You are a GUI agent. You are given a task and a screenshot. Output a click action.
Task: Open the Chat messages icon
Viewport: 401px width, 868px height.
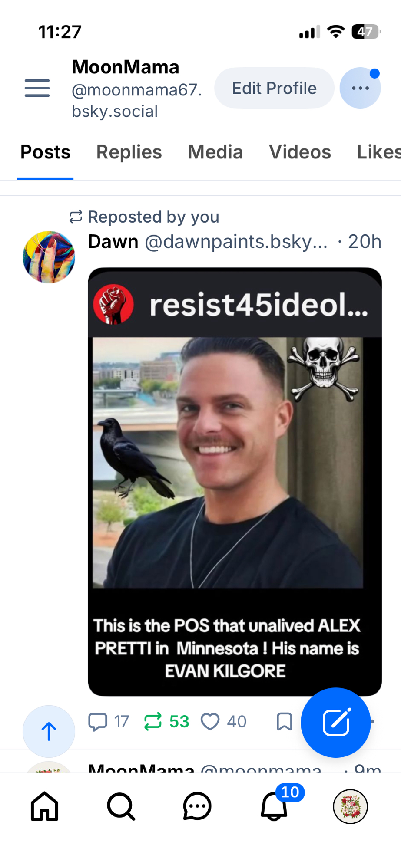click(x=197, y=806)
